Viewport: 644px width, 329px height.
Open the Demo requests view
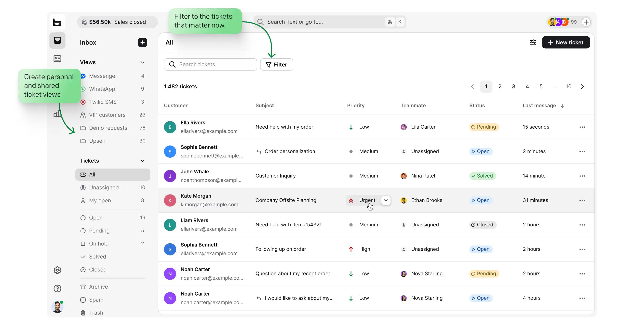click(x=113, y=128)
